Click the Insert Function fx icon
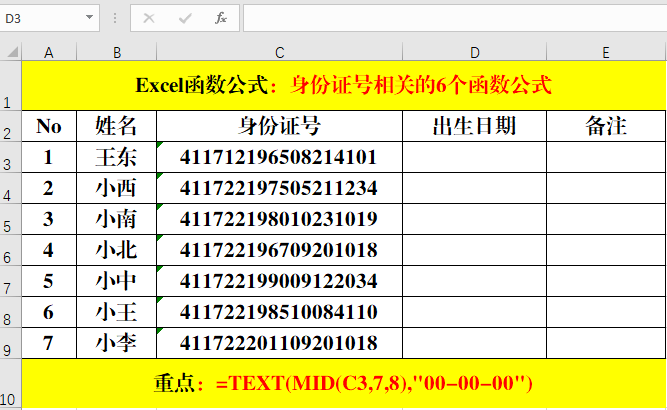 click(221, 18)
